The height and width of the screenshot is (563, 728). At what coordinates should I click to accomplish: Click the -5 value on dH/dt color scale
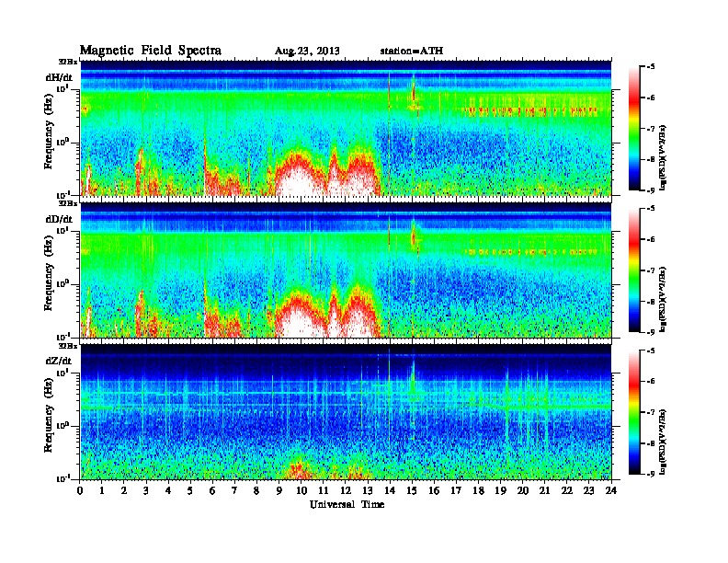652,67
